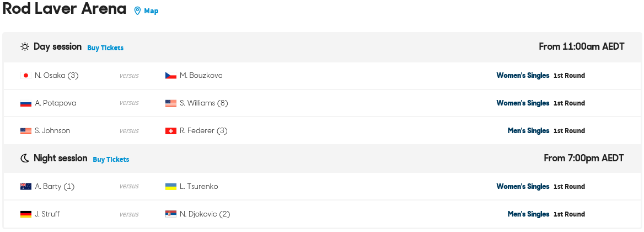
Task: Select player N. Djokovic (2)
Action: coord(205,214)
